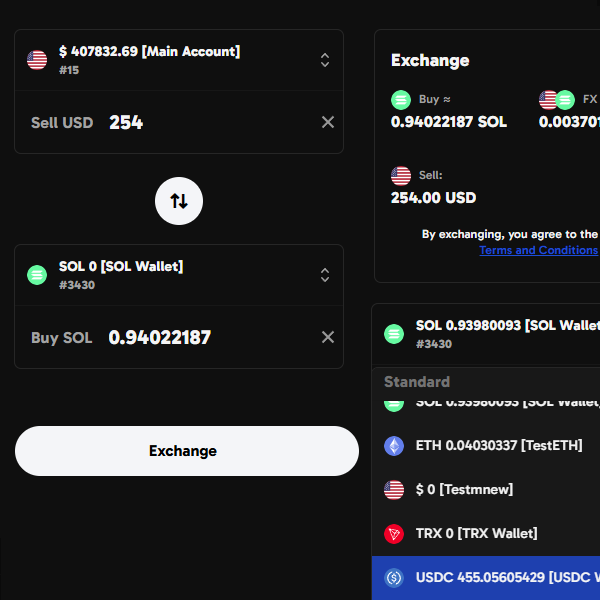Select ETH 0.04030337 TestETH option
This screenshot has width=600, height=600.
point(498,446)
